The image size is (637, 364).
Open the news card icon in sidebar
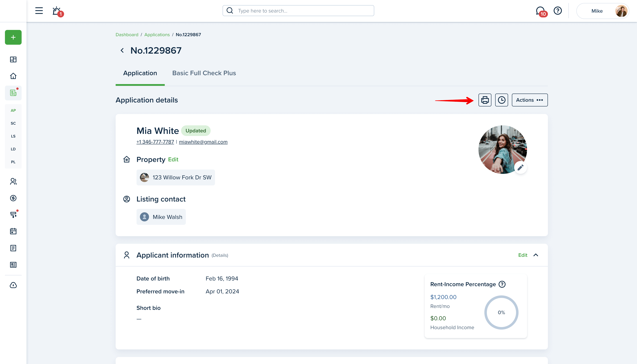click(x=13, y=265)
